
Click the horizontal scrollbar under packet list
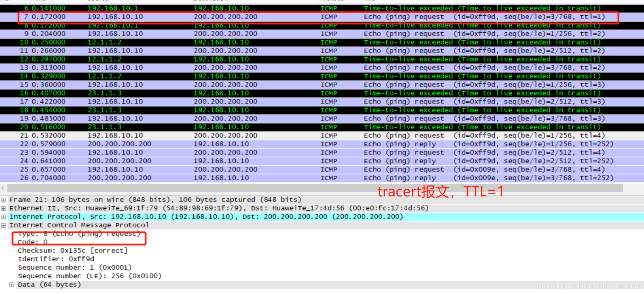315,188
